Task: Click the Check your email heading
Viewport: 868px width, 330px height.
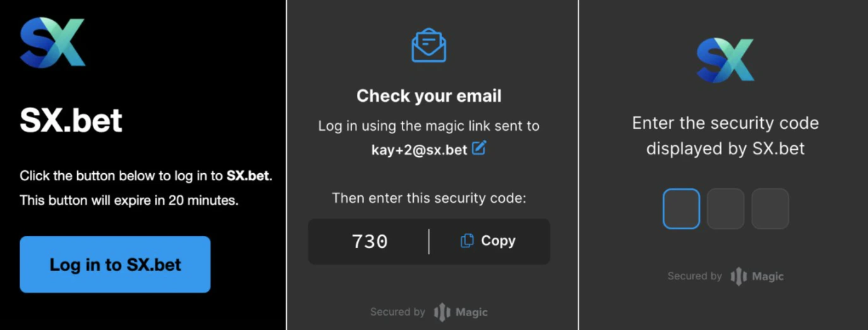Action: pyautogui.click(x=429, y=96)
